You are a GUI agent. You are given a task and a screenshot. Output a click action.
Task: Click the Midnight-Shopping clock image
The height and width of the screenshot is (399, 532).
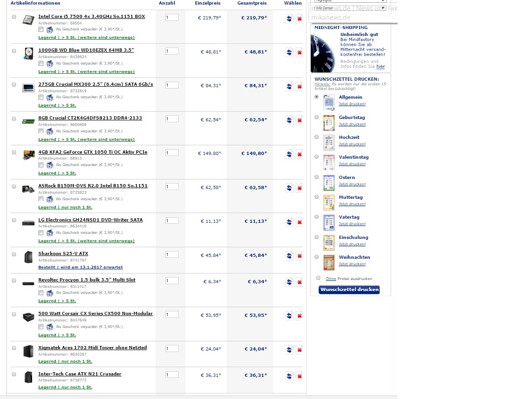point(323,53)
